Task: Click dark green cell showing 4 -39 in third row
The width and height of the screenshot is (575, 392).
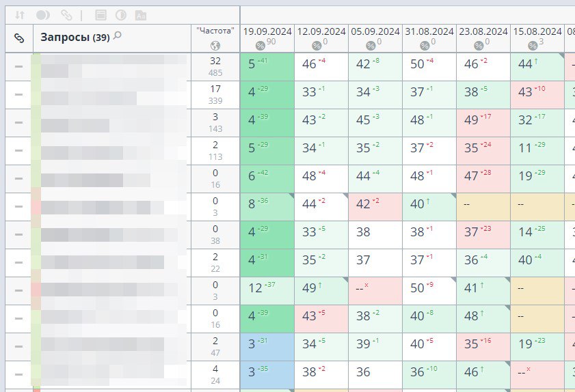Action: pos(267,123)
